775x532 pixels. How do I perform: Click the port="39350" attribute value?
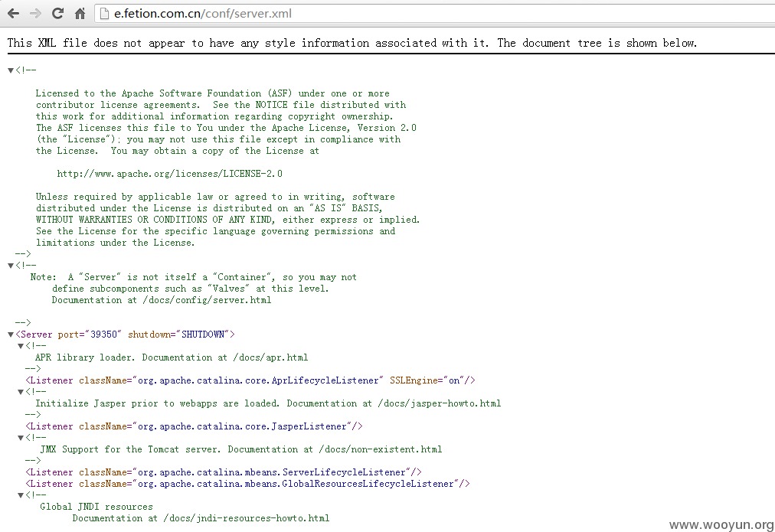90,335
